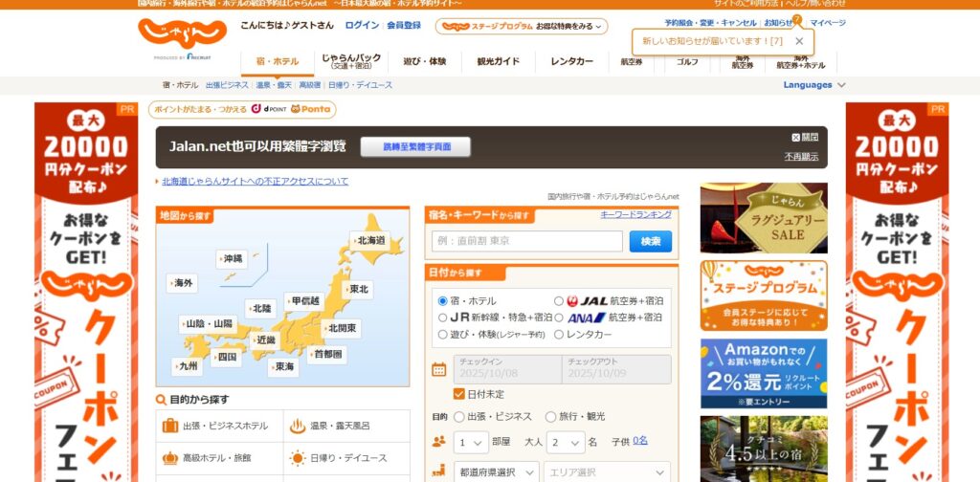Viewport: 980px width, 482px height.
Task: Expand the Languages menu
Action: 814,85
